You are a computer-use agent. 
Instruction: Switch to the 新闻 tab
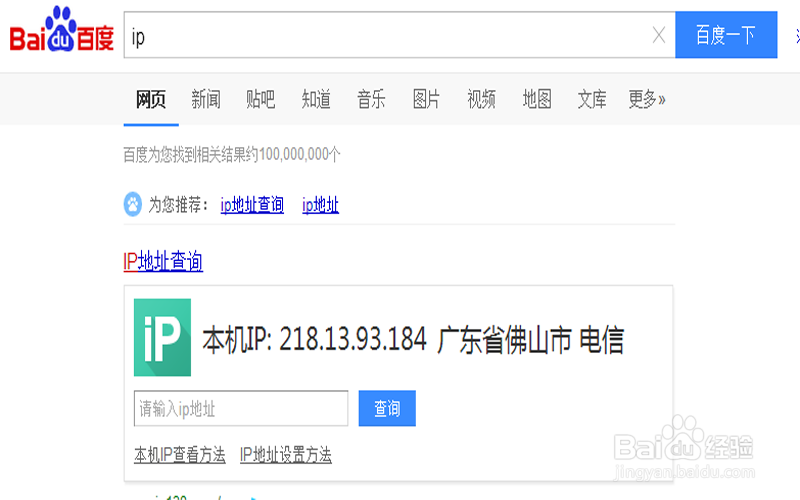point(206,99)
